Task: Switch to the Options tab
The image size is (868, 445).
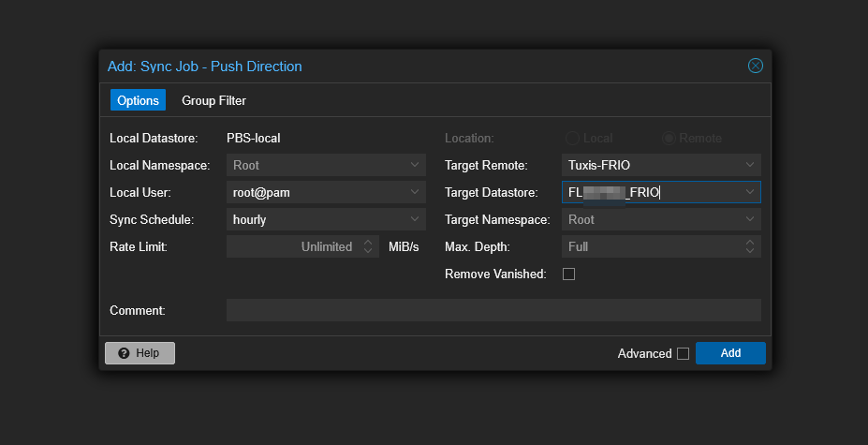Action: (138, 100)
